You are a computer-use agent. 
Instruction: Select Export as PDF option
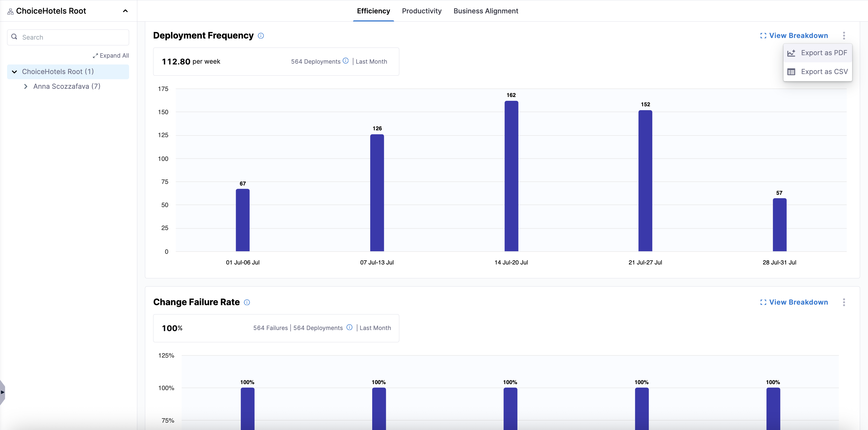click(817, 53)
